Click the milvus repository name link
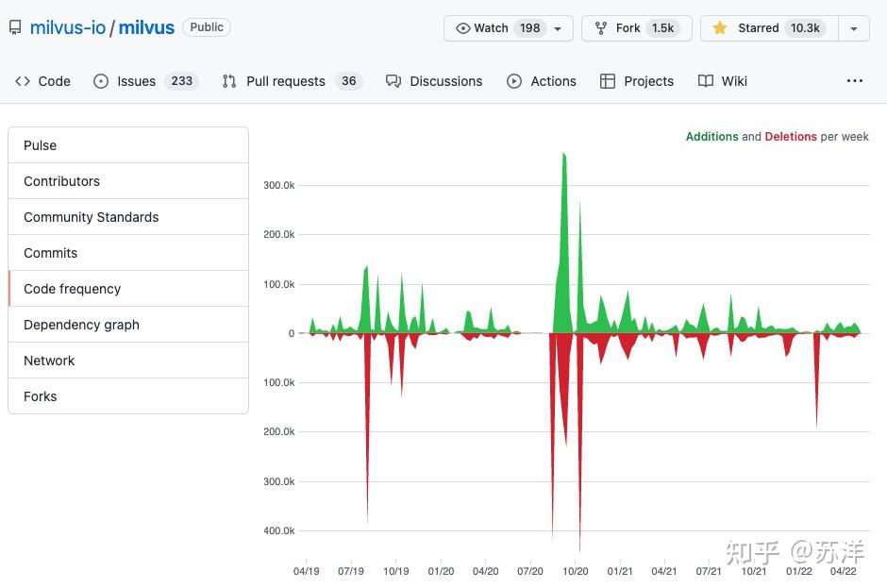Screen dimensions: 887x588 (146, 27)
